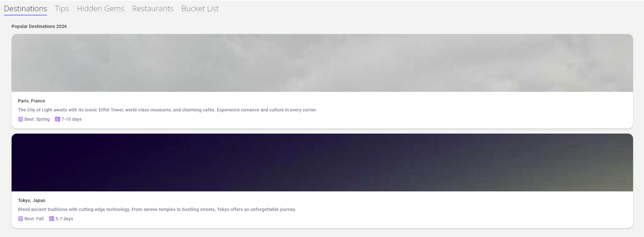This screenshot has width=644, height=237.
Task: Click the Tokyo ancient traditions description text
Action: (x=157, y=209)
